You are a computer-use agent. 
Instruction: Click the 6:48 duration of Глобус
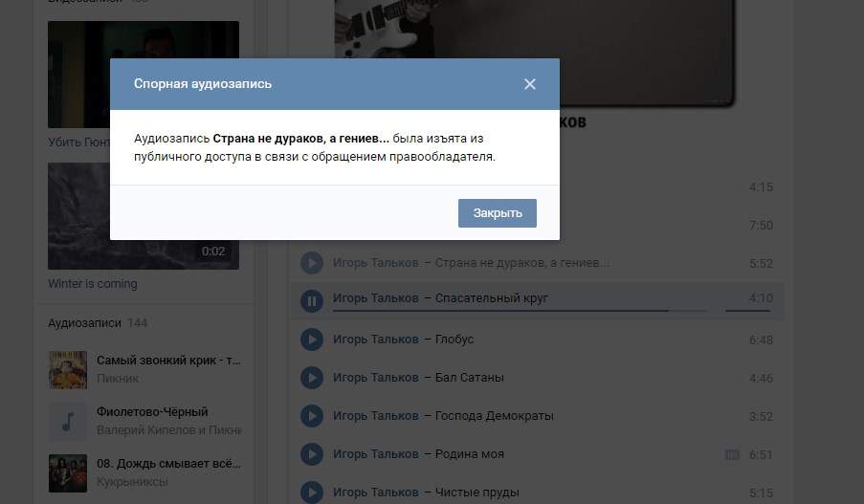[761, 340]
